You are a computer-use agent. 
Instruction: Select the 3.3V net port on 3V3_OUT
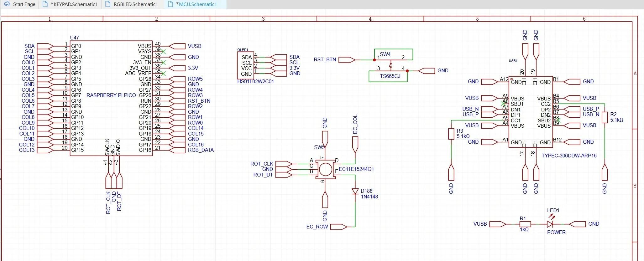tap(177, 68)
